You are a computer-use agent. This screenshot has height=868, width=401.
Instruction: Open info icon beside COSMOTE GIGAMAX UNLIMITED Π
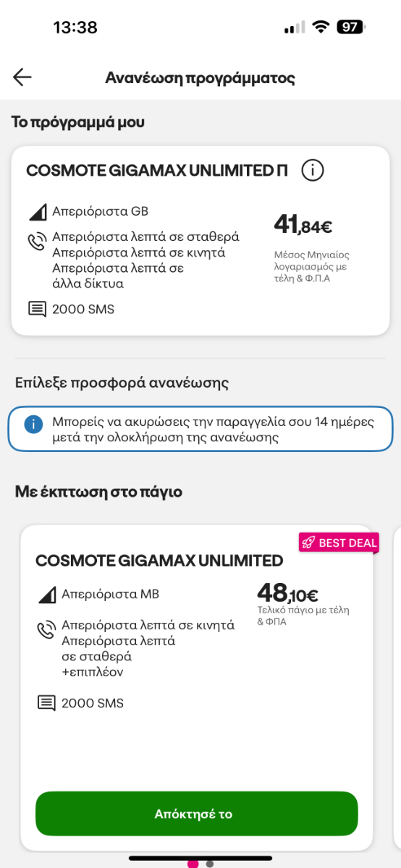coord(312,171)
